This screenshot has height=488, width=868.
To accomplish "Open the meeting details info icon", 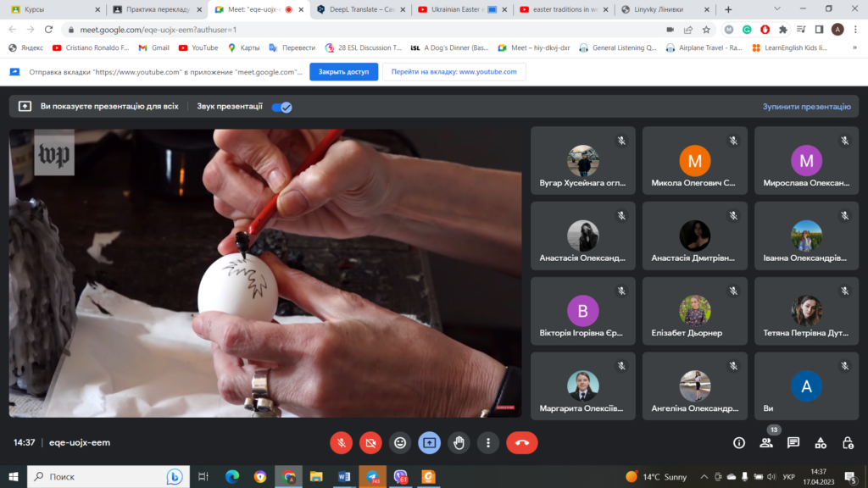I will click(x=738, y=442).
